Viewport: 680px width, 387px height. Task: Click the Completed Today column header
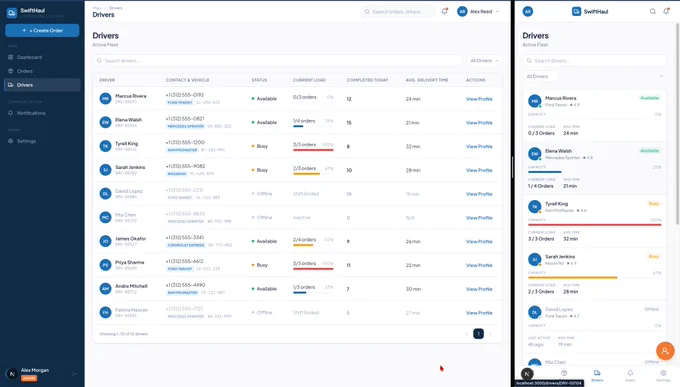(x=367, y=80)
